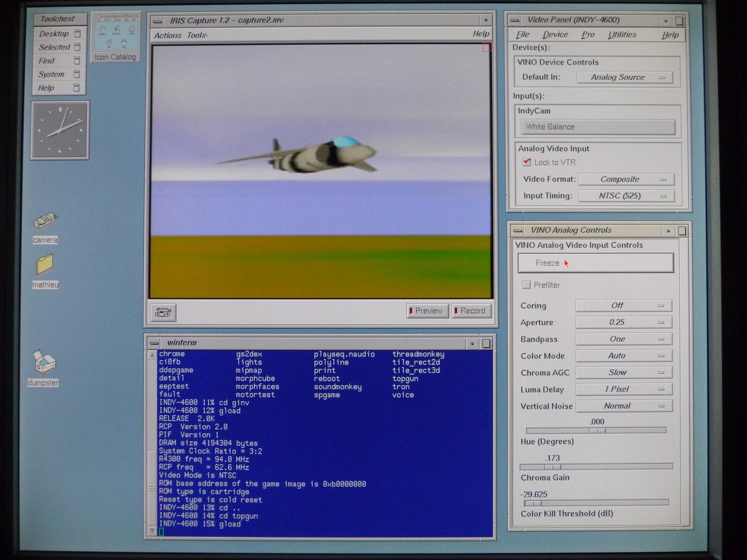Click the Chroma Gain slider

tap(596, 467)
